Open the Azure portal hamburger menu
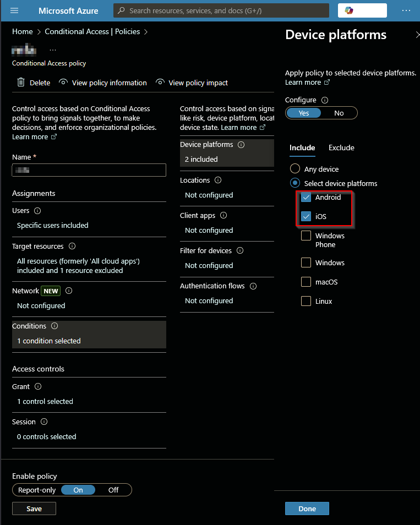 tap(14, 10)
